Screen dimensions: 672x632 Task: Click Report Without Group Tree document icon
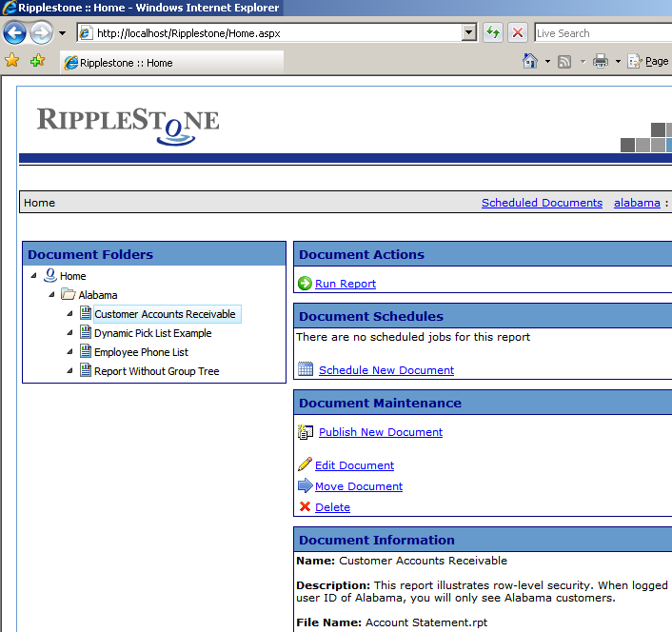(x=86, y=369)
